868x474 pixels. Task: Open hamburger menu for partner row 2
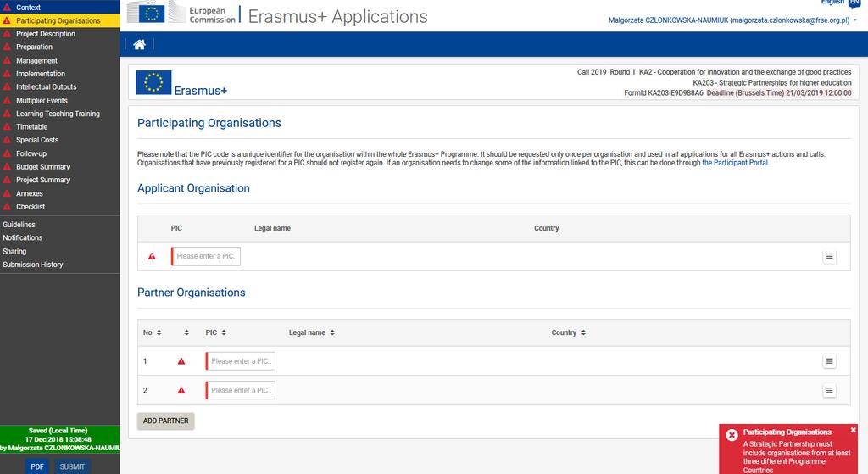(829, 390)
